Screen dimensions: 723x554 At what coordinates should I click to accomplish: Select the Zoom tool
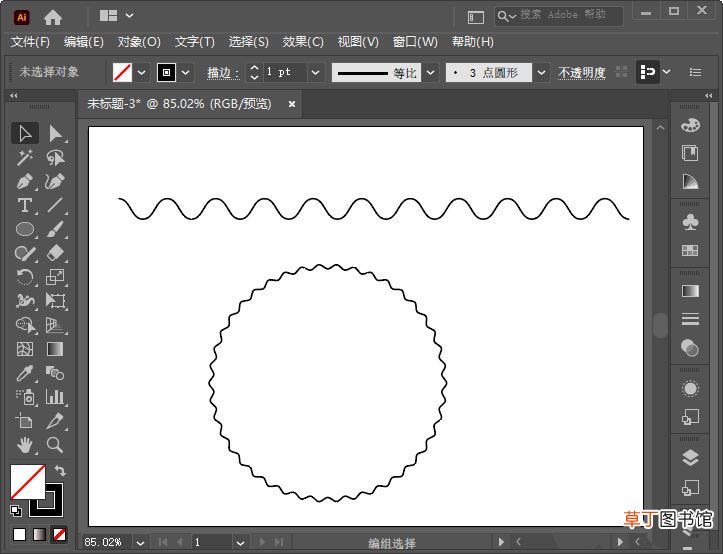coord(55,445)
